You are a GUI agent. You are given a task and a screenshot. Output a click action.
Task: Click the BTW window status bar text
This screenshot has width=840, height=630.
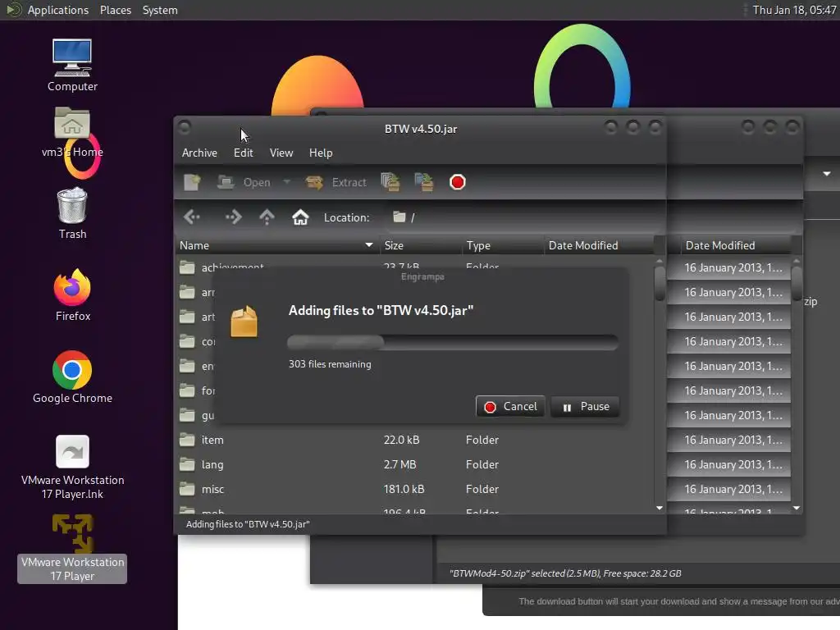point(248,524)
